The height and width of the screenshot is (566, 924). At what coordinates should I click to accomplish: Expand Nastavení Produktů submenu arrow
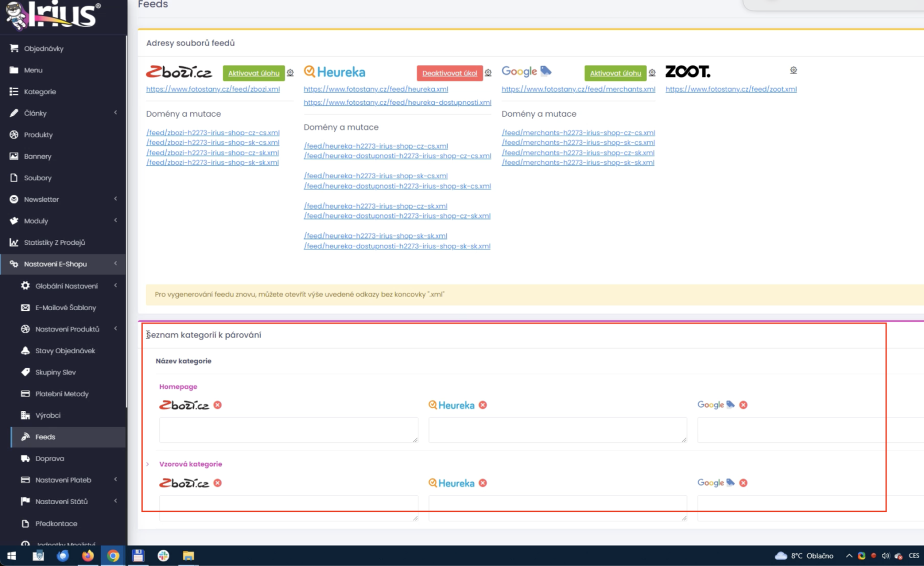tap(115, 329)
